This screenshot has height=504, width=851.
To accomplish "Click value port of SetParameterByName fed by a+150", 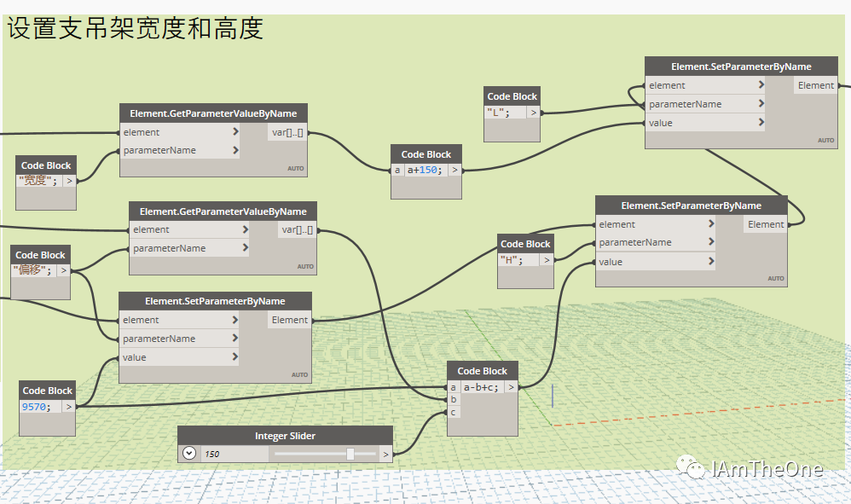I will pyautogui.click(x=705, y=123).
